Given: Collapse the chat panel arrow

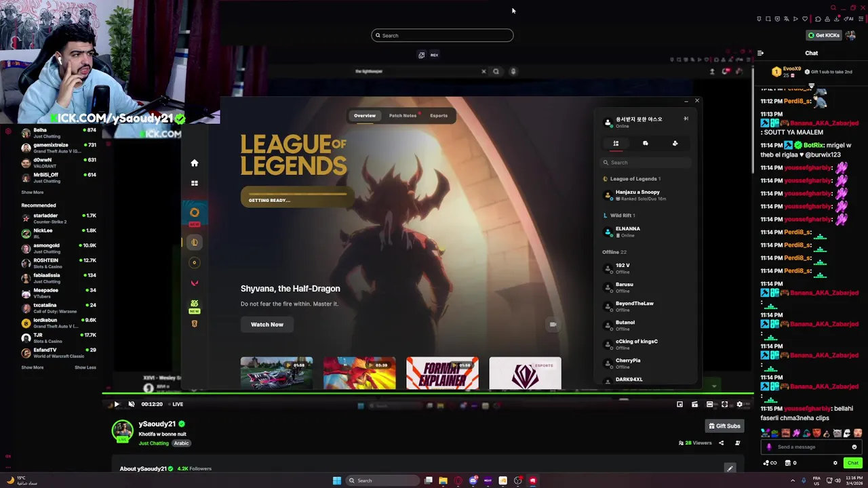Looking at the screenshot, I should pos(760,53).
